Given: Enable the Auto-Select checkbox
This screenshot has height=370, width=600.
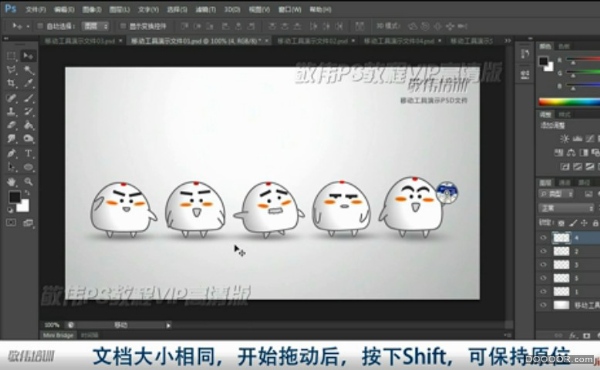Looking at the screenshot, I should tap(40, 26).
